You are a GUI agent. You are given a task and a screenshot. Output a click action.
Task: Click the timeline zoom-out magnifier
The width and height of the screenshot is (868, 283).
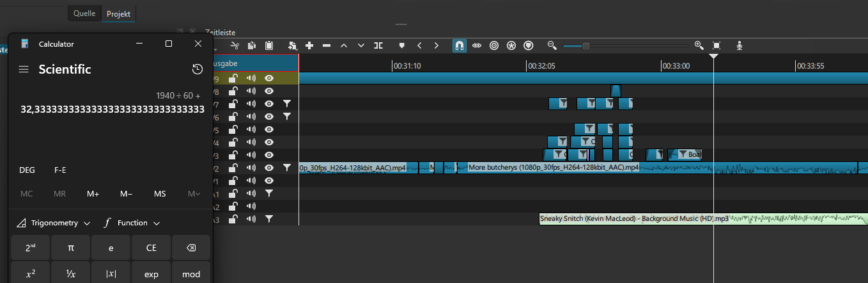(552, 45)
